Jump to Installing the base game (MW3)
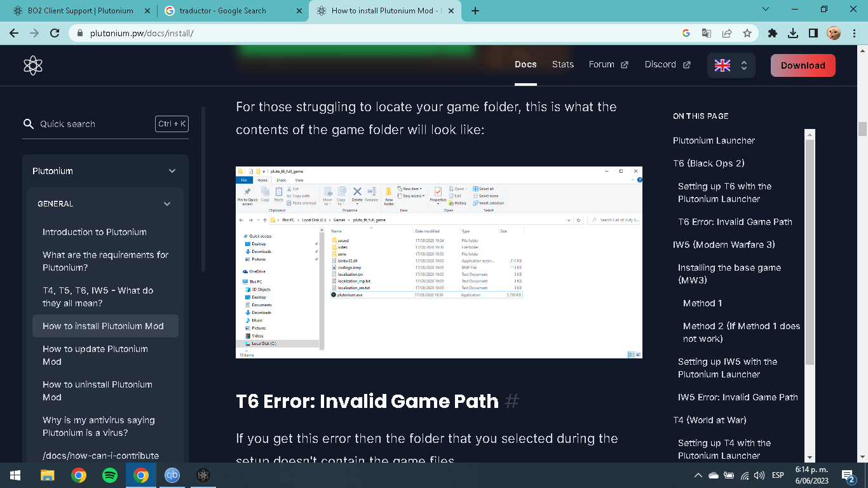The width and height of the screenshot is (868, 488). coord(729,274)
